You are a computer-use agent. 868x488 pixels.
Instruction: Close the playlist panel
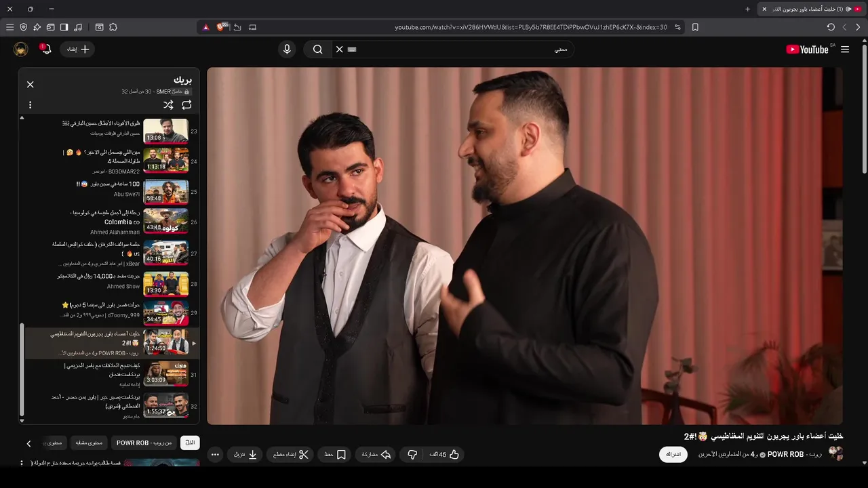[30, 84]
